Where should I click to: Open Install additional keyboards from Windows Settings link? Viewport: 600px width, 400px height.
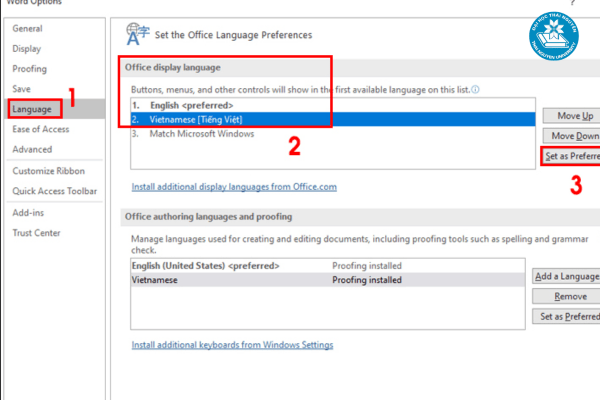[x=232, y=345]
